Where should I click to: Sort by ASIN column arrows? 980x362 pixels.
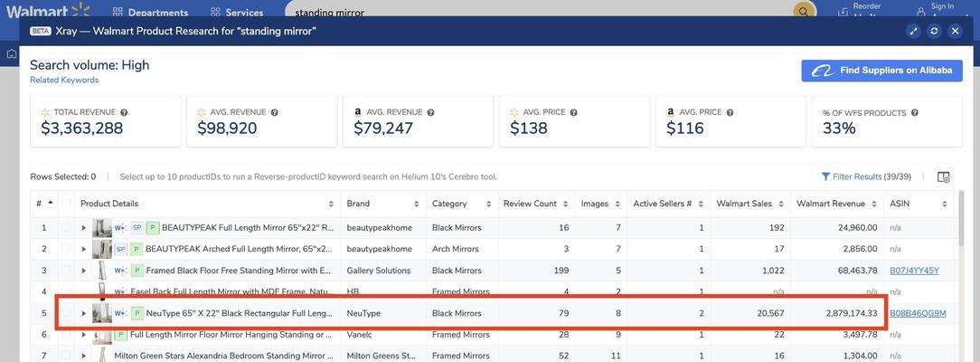pos(946,204)
